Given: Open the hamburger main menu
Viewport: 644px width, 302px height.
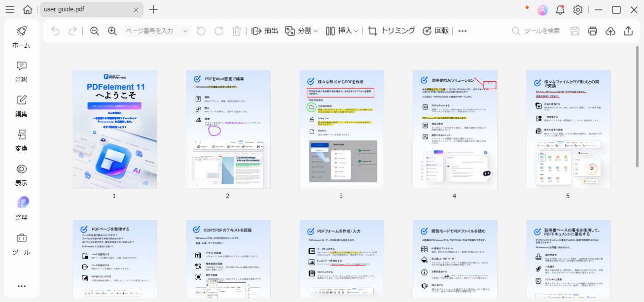Looking at the screenshot, I should [x=10, y=10].
